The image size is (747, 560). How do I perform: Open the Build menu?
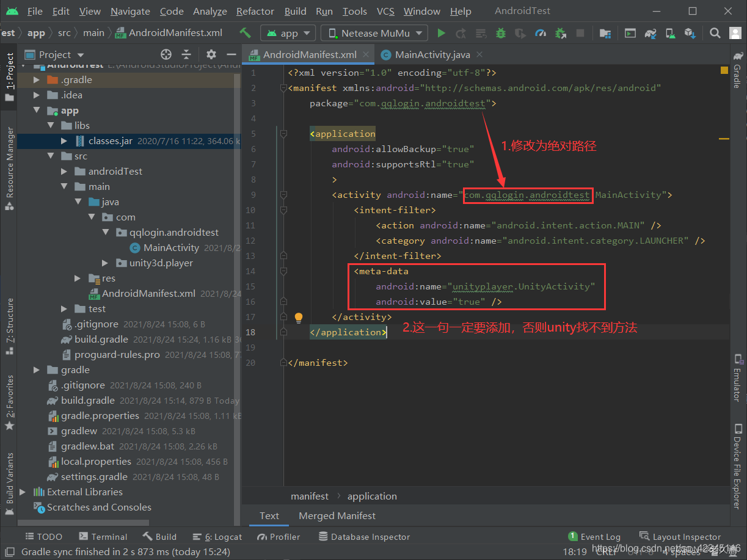pos(295,11)
